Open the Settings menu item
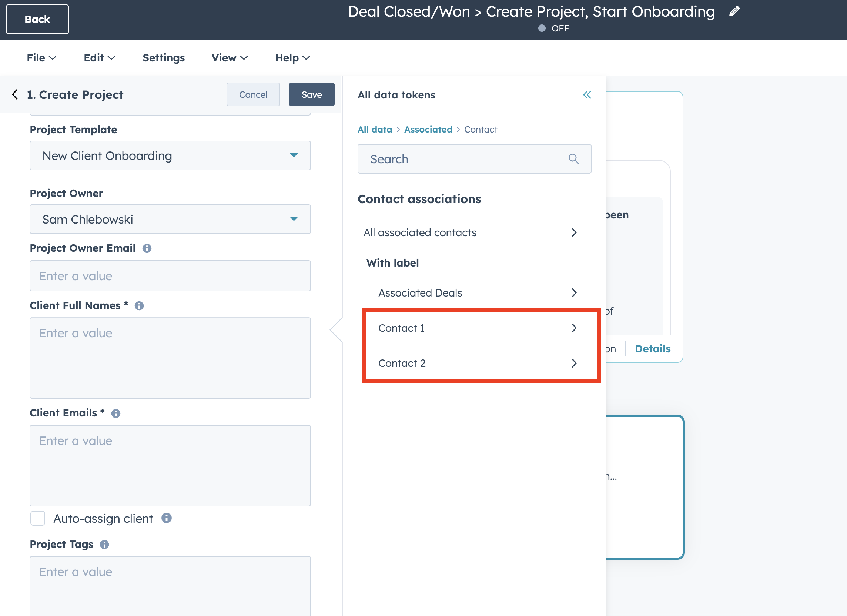The width and height of the screenshot is (847, 616). coord(164,58)
